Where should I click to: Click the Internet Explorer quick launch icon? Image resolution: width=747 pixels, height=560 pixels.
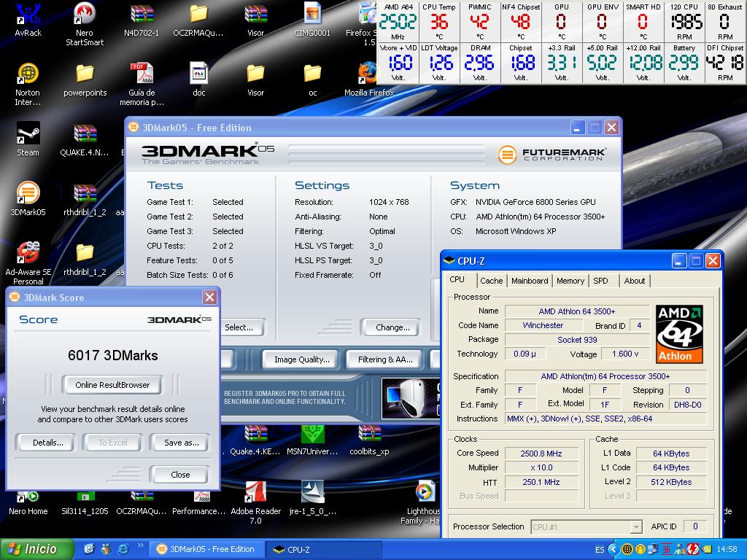[x=123, y=549]
